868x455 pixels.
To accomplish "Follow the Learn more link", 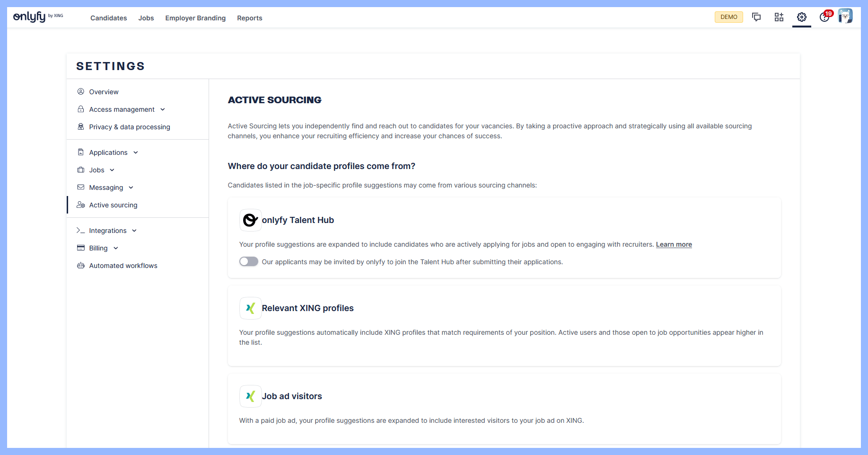I will pos(674,244).
